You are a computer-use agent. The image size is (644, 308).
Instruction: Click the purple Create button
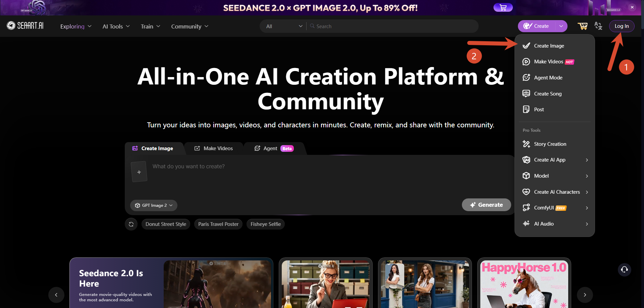pyautogui.click(x=537, y=26)
